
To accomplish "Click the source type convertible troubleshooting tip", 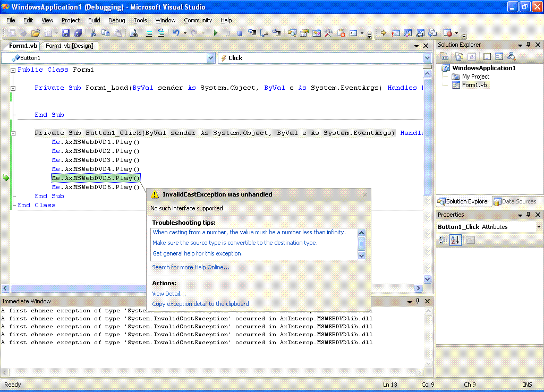I will tap(235, 243).
